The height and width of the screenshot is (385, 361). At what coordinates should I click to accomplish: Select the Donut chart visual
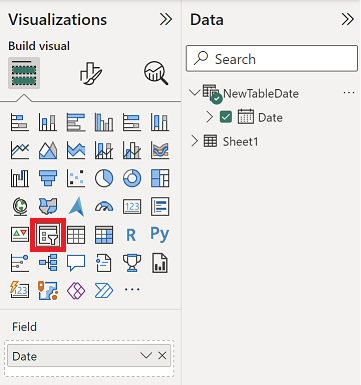click(x=132, y=178)
